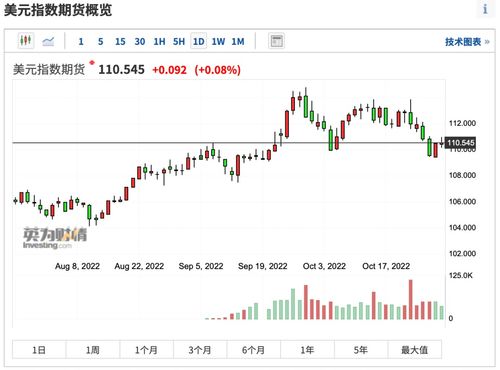Click the 108.000 price axis label
The width and height of the screenshot is (500, 370).
[x=462, y=175]
